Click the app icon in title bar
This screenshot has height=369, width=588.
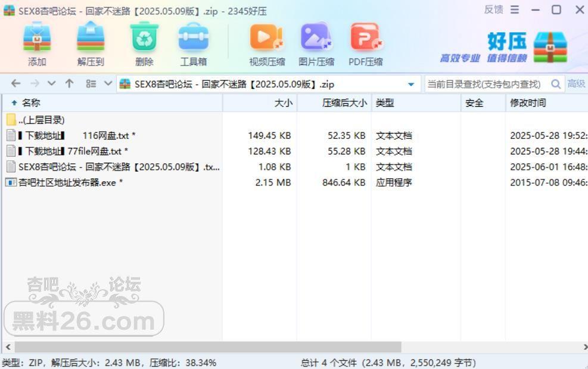click(x=9, y=11)
